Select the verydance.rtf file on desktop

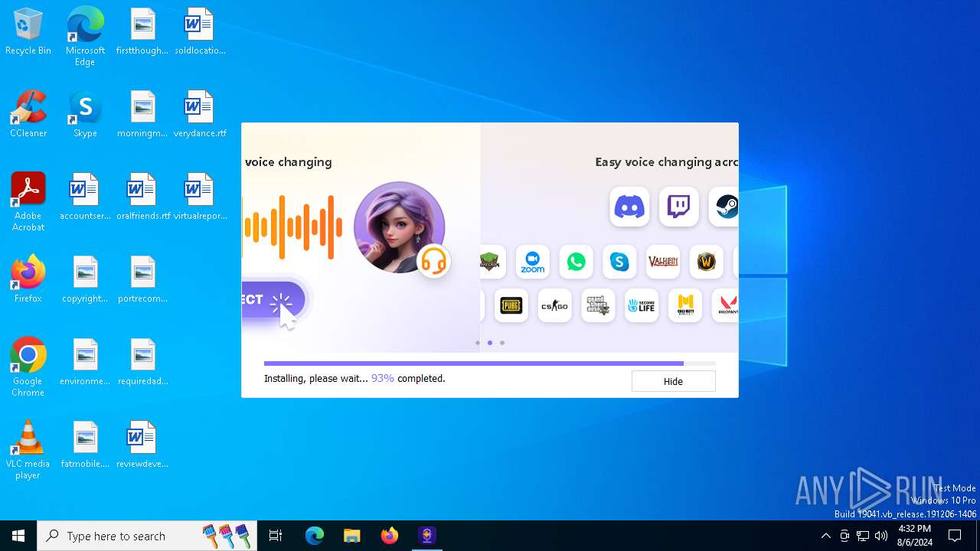point(200,115)
